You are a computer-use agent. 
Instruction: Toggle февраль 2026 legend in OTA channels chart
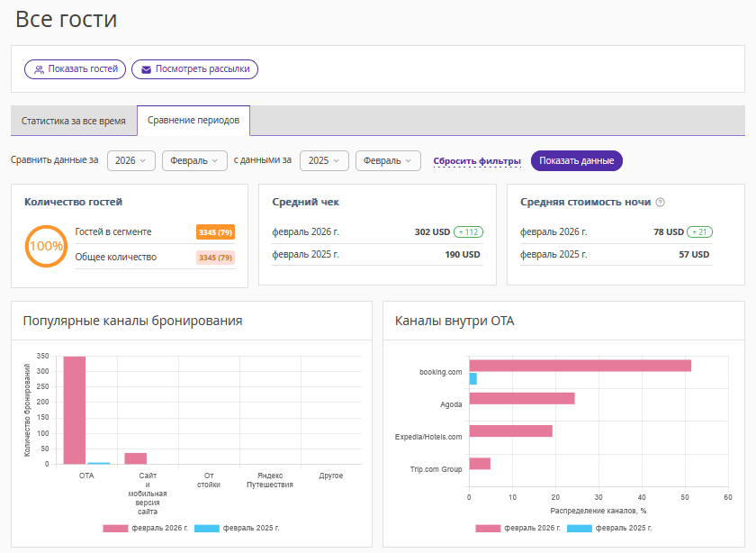pos(519,529)
